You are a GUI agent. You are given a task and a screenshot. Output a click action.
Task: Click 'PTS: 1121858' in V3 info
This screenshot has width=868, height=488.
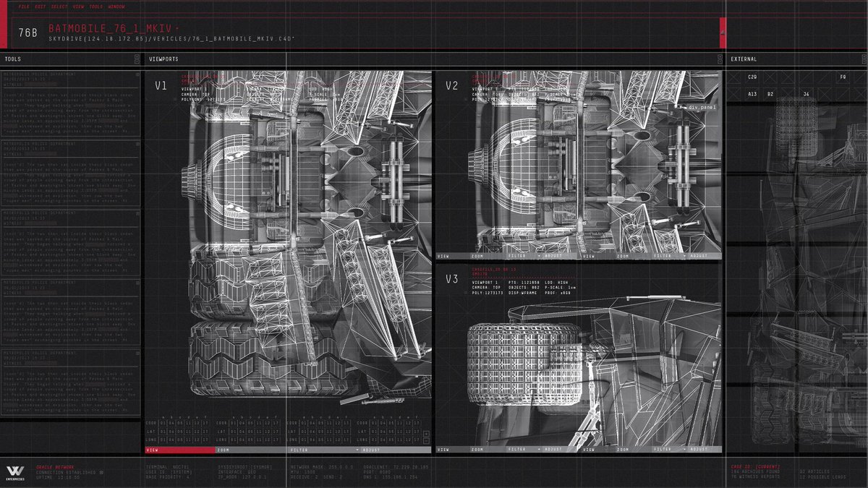[x=524, y=283]
